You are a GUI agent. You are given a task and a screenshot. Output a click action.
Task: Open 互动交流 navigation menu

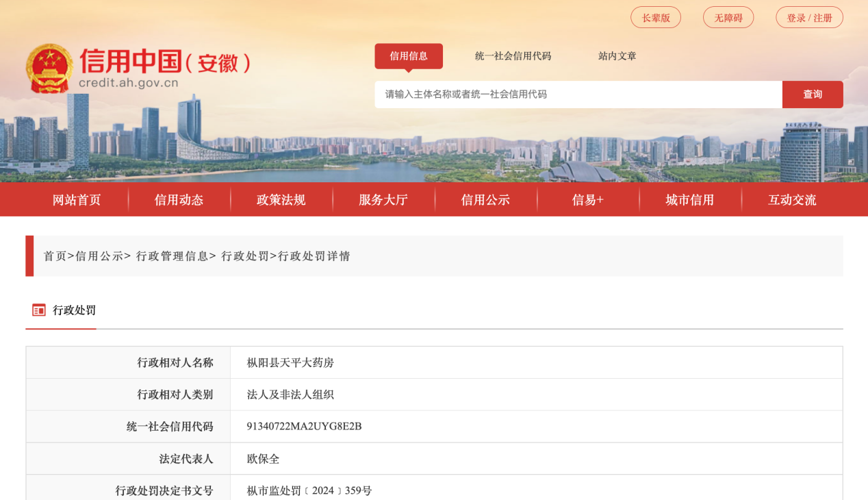[792, 200]
